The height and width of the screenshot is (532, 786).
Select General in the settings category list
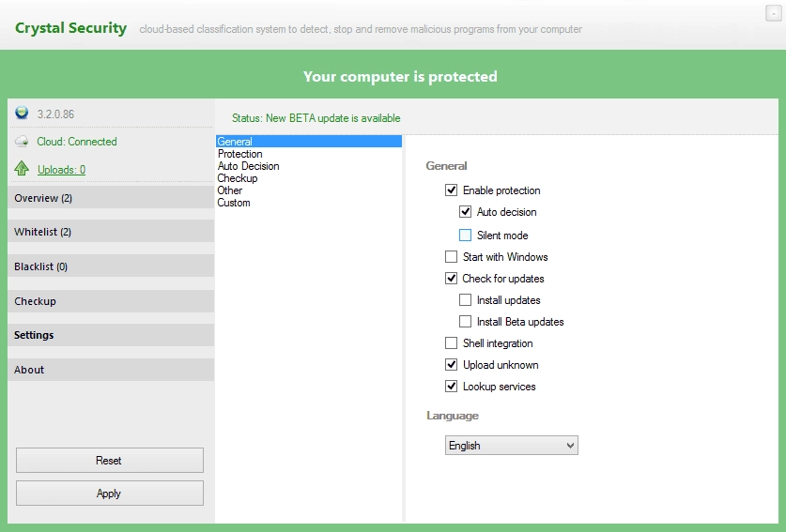(x=309, y=142)
